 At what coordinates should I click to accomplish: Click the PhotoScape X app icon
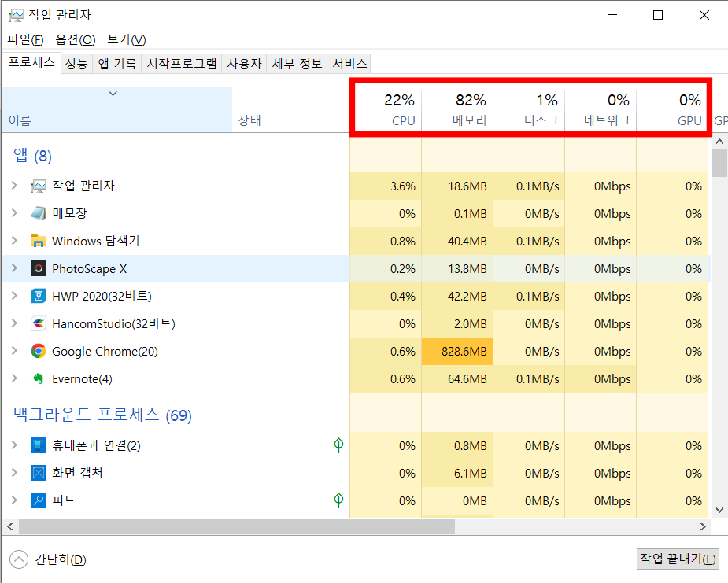point(38,268)
